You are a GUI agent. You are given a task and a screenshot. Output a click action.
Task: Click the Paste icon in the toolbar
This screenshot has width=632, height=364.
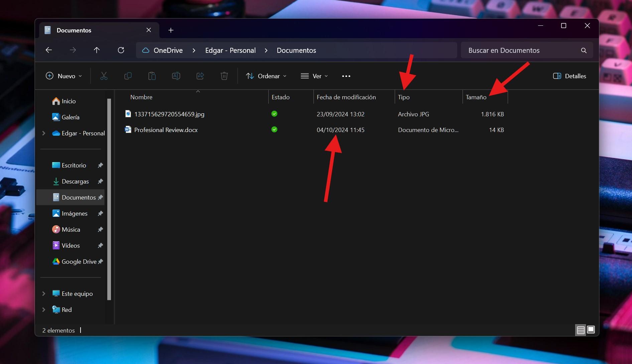pyautogui.click(x=152, y=76)
